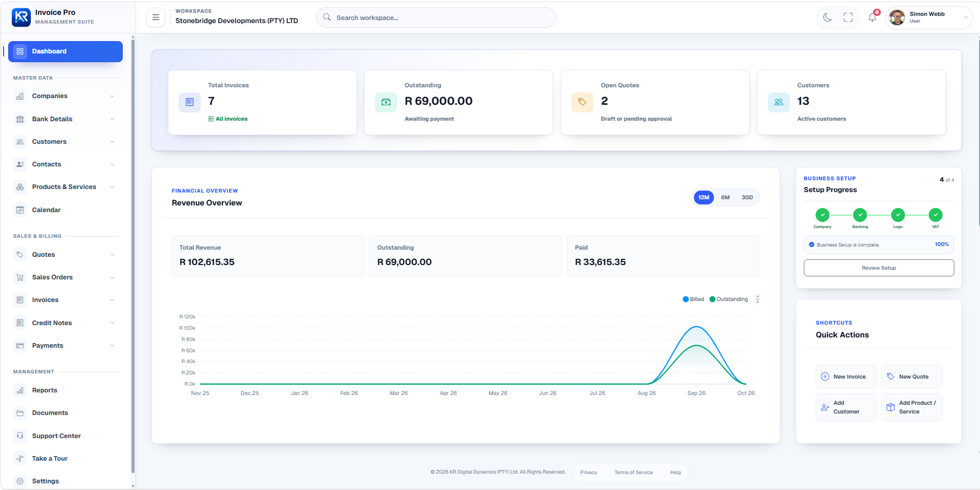This screenshot has height=490, width=980.
Task: Expand Products & Services chevron
Action: [x=112, y=187]
